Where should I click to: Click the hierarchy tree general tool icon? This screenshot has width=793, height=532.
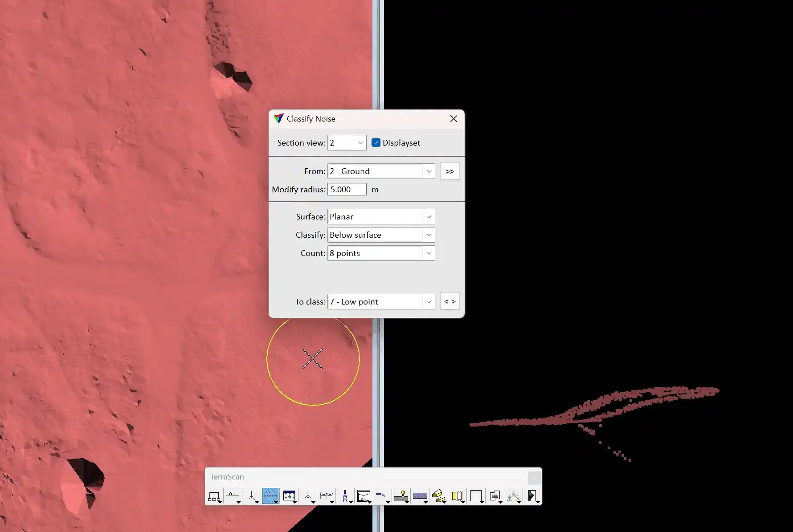tap(214, 495)
